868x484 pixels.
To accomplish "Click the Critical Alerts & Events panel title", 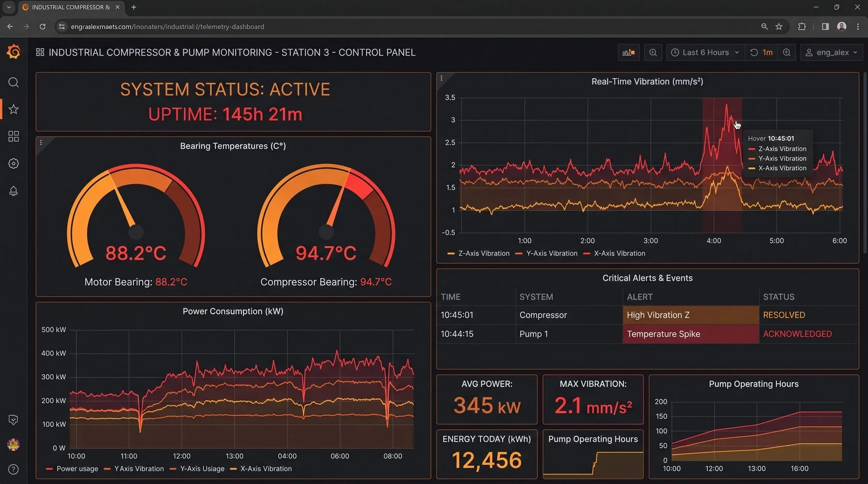I will tap(647, 278).
